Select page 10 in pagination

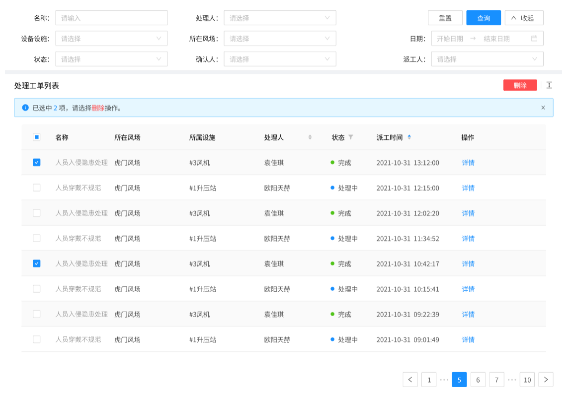tap(527, 379)
